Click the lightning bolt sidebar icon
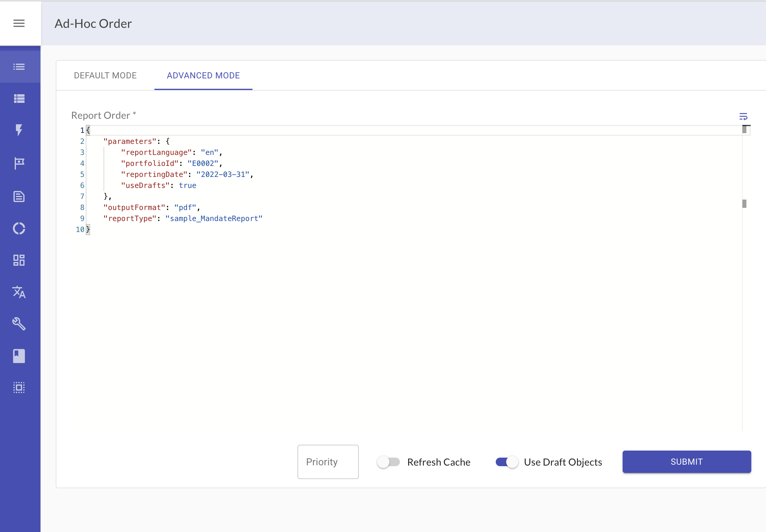 (x=19, y=130)
